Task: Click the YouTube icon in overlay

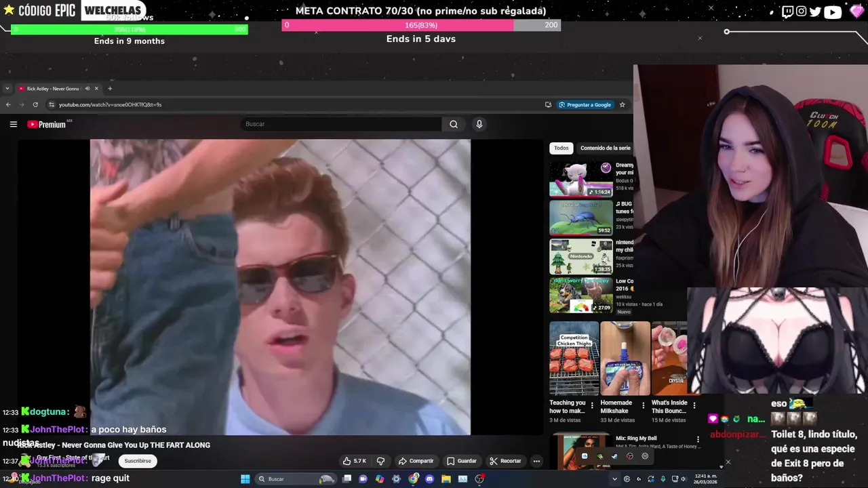Action: (832, 12)
